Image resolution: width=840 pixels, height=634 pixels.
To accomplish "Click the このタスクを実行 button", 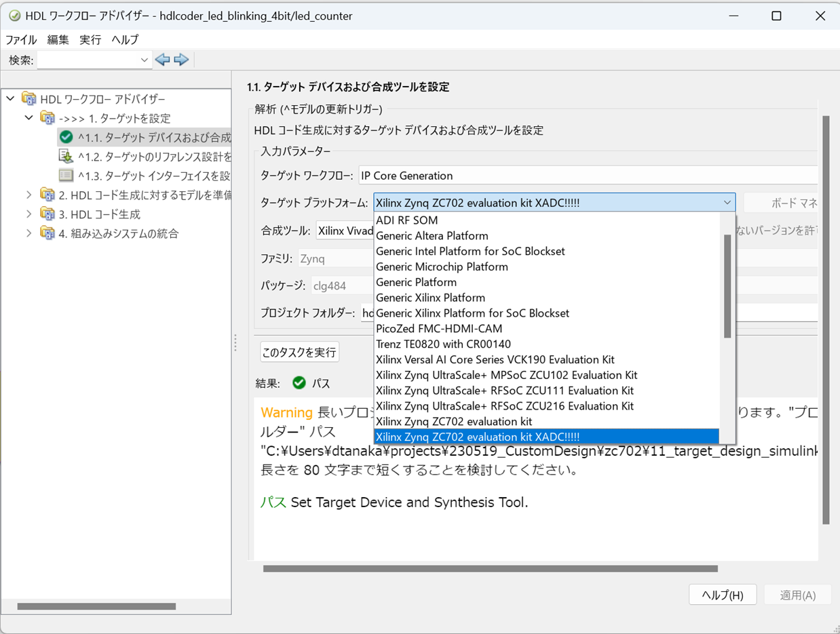I will coord(299,353).
